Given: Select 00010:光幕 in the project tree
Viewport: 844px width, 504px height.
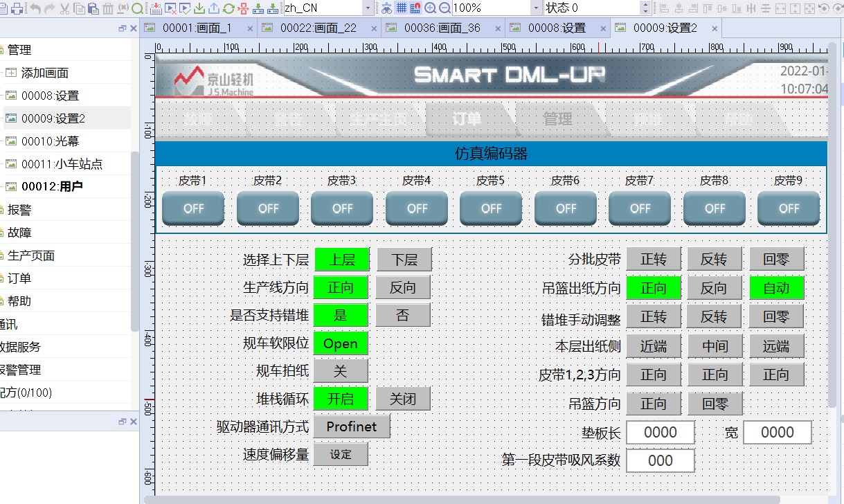Looking at the screenshot, I should tap(50, 141).
